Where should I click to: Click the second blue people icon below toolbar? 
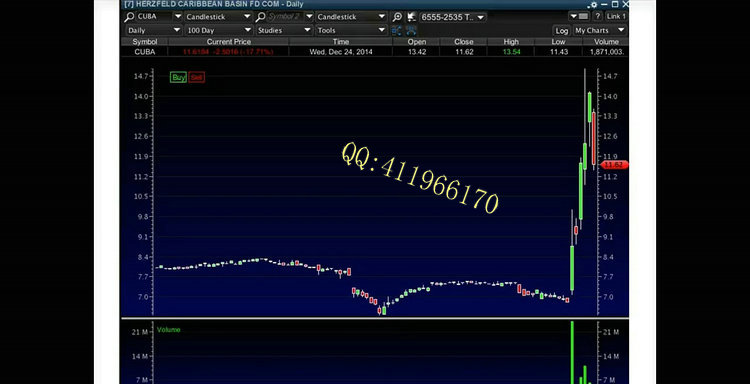[x=411, y=31]
